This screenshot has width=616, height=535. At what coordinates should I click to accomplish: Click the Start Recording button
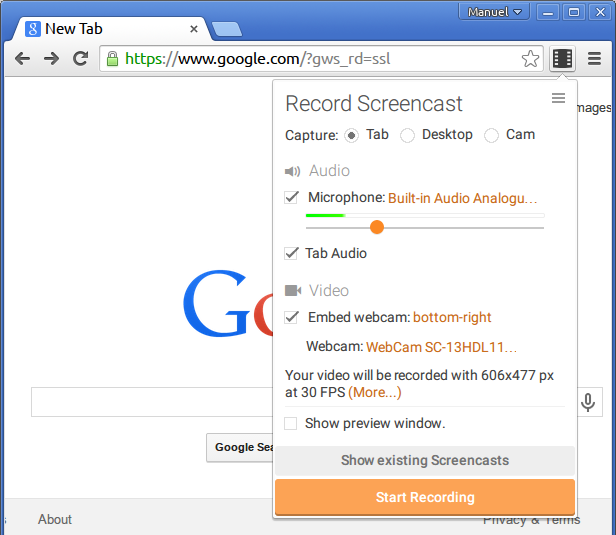pyautogui.click(x=425, y=497)
